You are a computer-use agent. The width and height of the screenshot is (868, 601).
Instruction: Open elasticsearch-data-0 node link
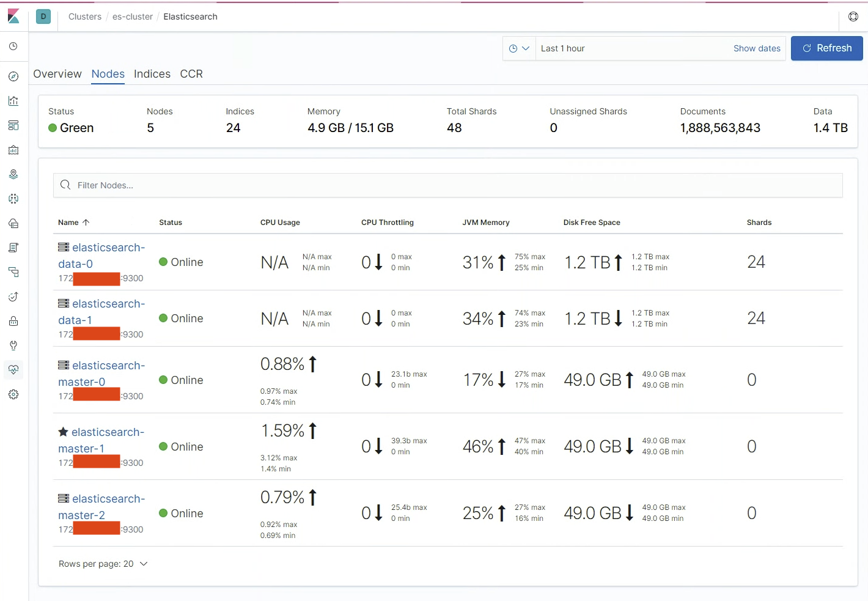(x=101, y=256)
